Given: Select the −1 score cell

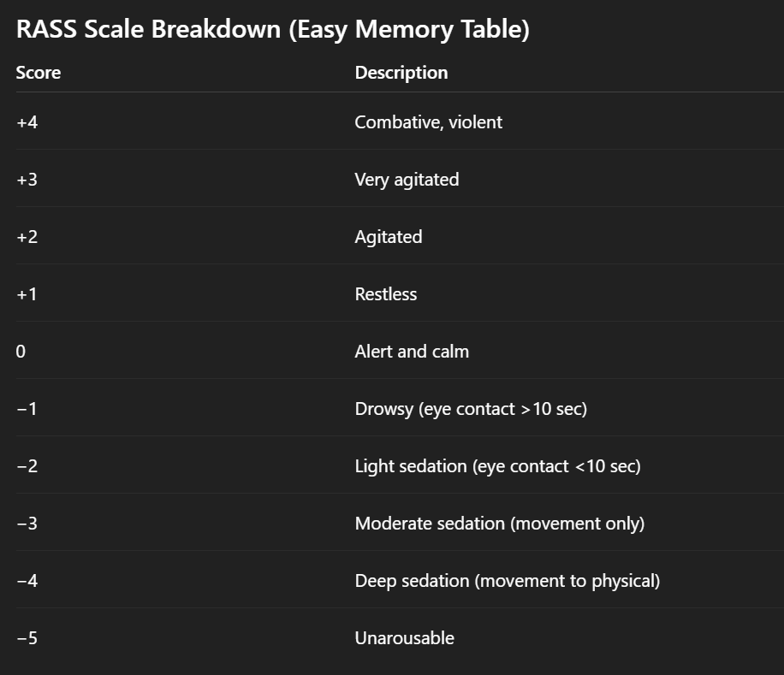Looking at the screenshot, I should [27, 409].
